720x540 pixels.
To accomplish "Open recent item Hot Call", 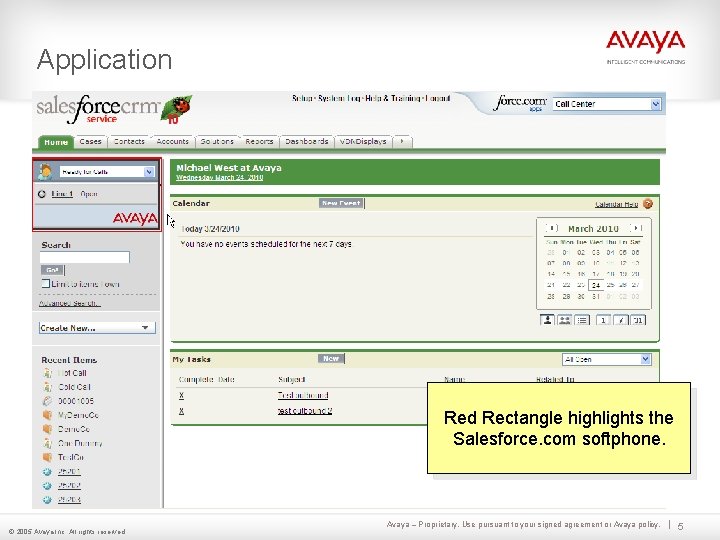I will [x=72, y=373].
